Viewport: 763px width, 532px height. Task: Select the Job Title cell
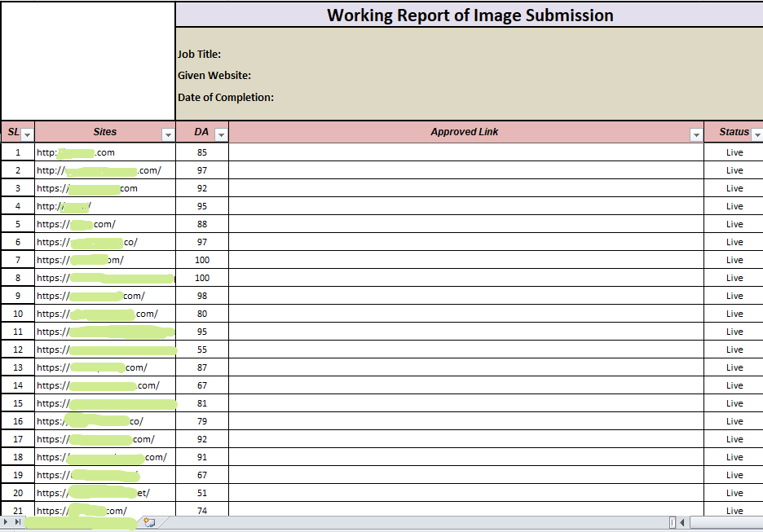pyautogui.click(x=200, y=55)
